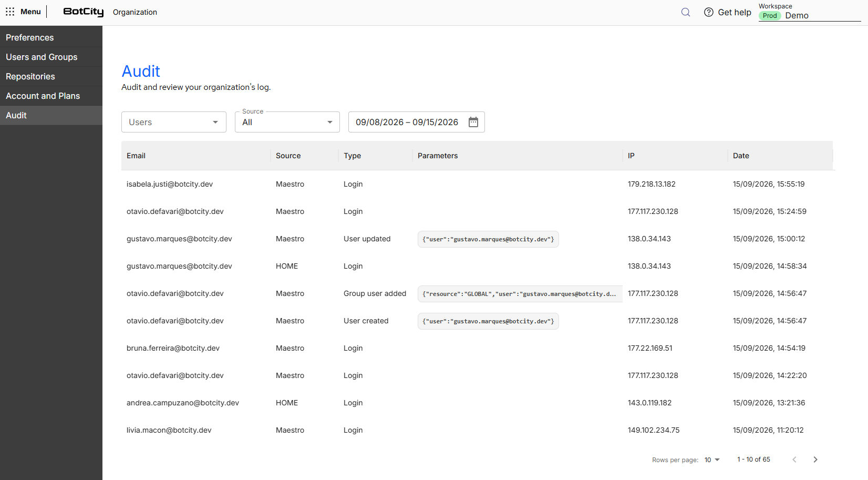Screen dimensions: 868x480
Task: Click the Prod environment badge
Action: [x=770, y=16]
